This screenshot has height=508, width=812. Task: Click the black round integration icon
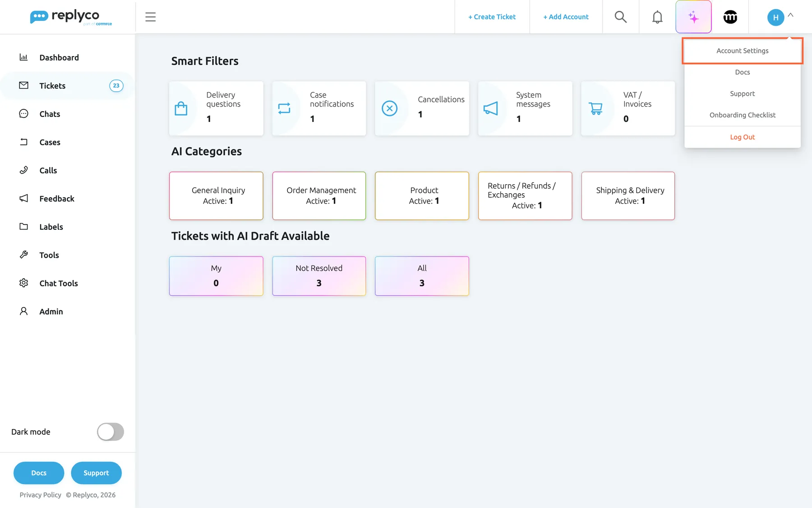click(730, 17)
